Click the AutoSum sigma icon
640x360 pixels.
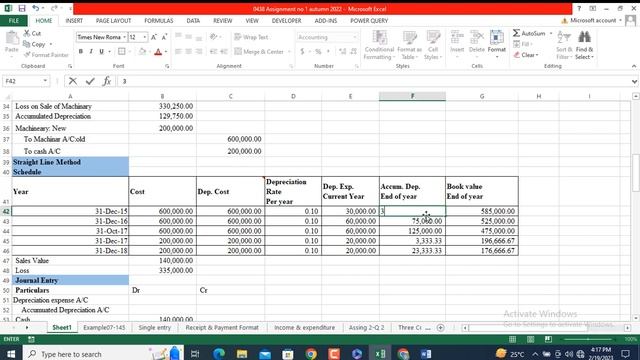(x=516, y=33)
